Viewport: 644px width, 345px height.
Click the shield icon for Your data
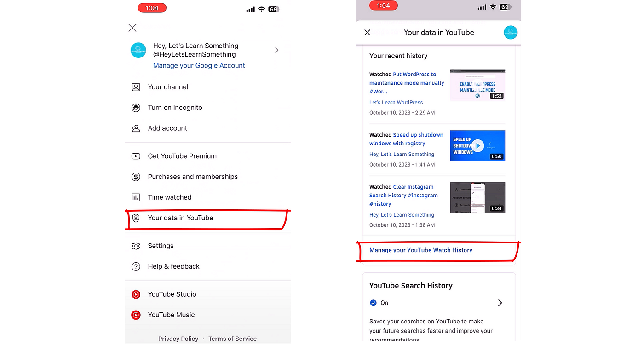[x=136, y=218]
